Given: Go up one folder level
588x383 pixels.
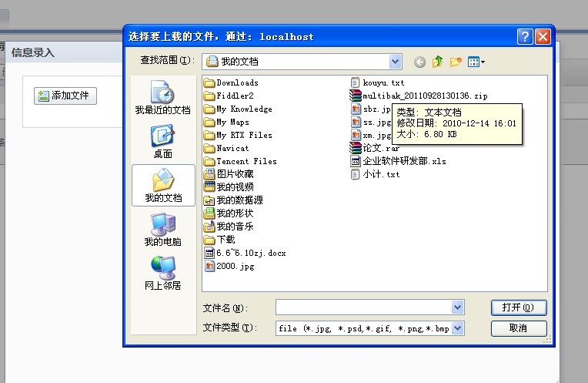Looking at the screenshot, I should (438, 62).
